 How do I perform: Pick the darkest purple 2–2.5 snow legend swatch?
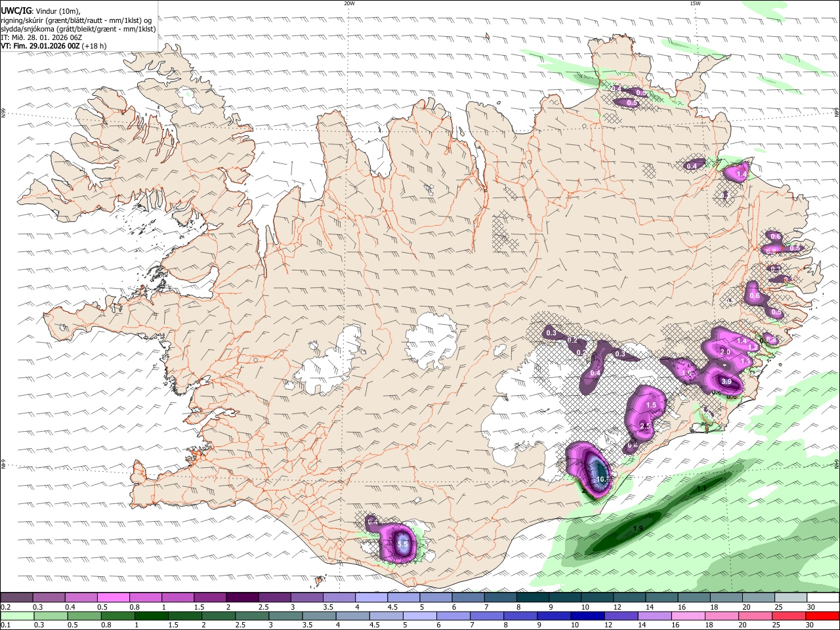241,598
